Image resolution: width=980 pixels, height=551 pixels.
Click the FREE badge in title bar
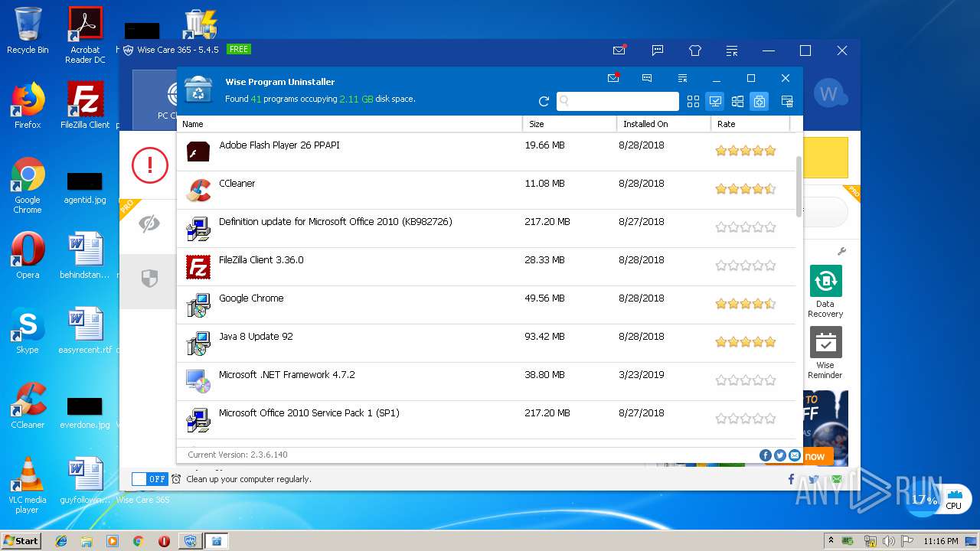tap(239, 49)
